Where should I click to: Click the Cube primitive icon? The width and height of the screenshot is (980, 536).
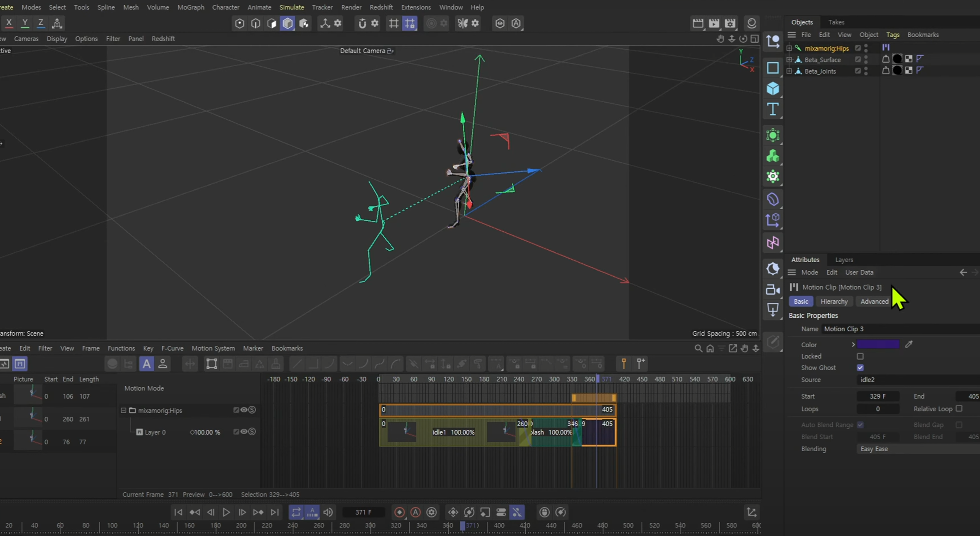pyautogui.click(x=773, y=89)
